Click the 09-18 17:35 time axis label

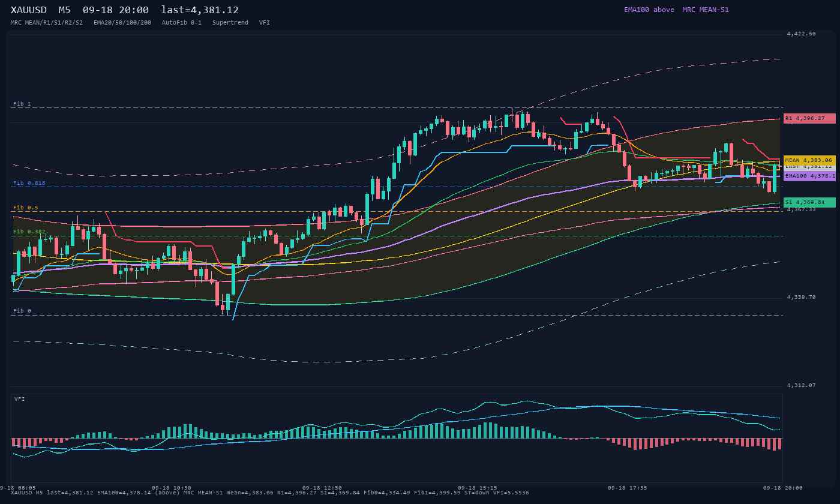[x=627, y=488]
